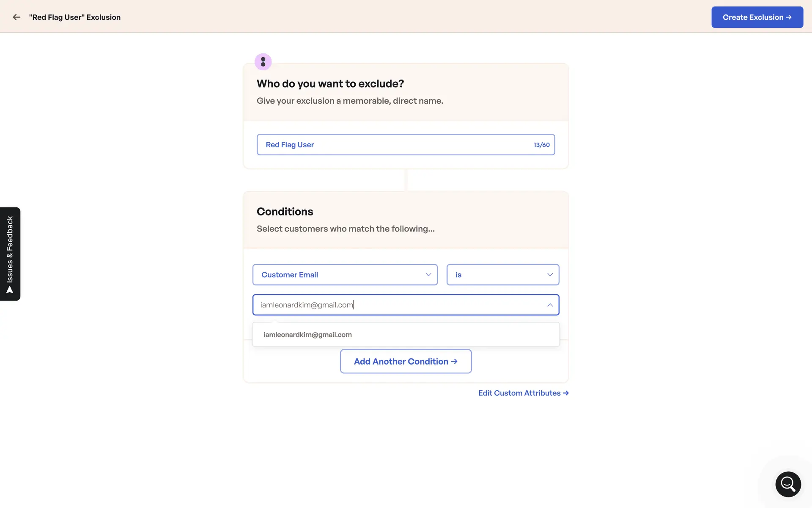812x508 pixels.
Task: Click the "Who do you want to exclude?" heading
Action: click(x=330, y=84)
